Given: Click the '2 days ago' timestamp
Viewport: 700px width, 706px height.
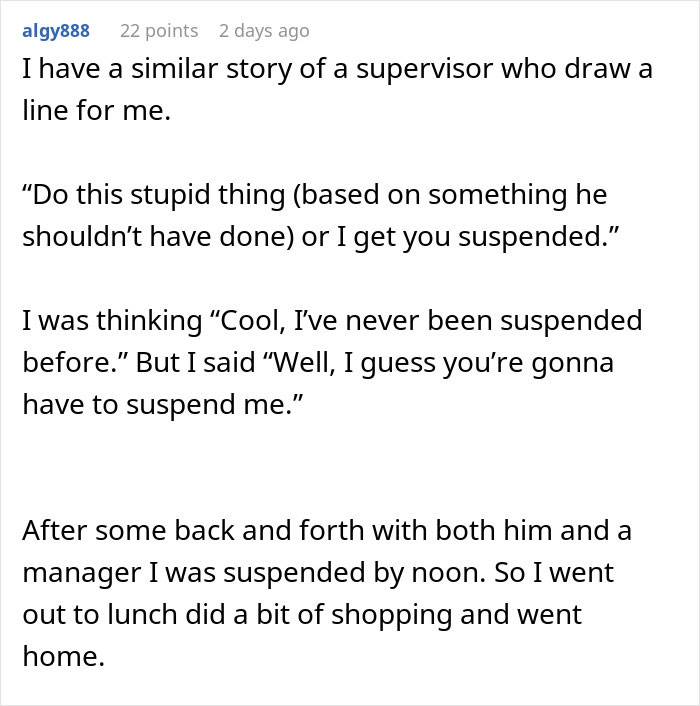Looking at the screenshot, I should [x=264, y=31].
